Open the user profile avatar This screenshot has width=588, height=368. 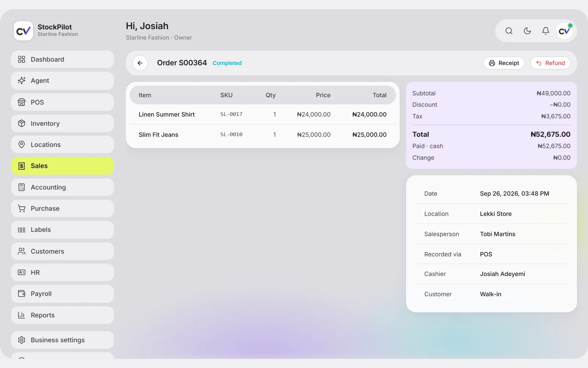coord(564,31)
